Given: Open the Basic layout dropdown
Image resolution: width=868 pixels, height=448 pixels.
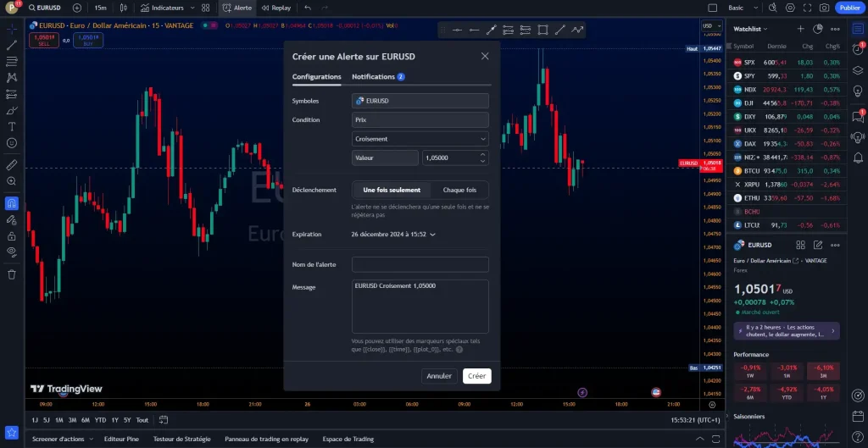Looking at the screenshot, I should (x=743, y=8).
